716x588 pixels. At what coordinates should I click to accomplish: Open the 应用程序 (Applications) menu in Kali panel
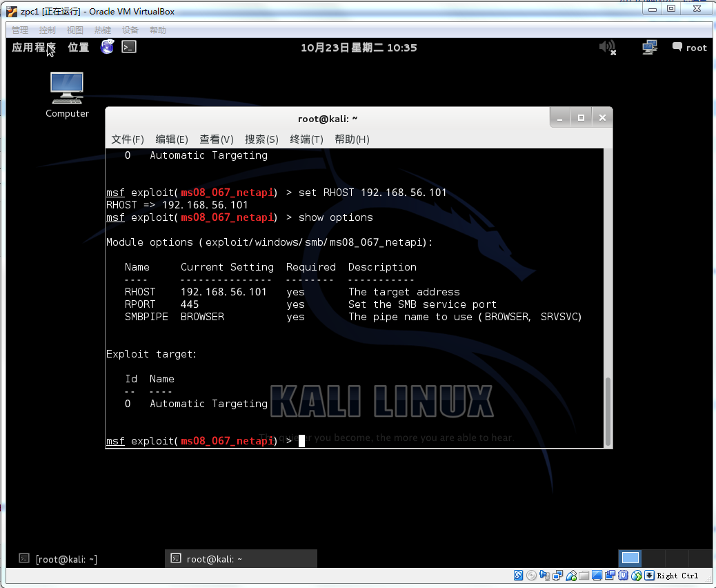pyautogui.click(x=34, y=48)
